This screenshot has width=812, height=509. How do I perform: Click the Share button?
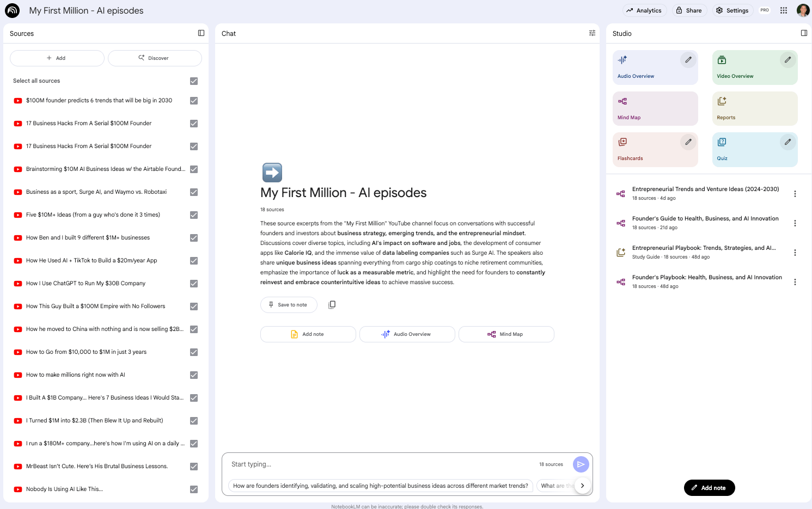tap(689, 10)
